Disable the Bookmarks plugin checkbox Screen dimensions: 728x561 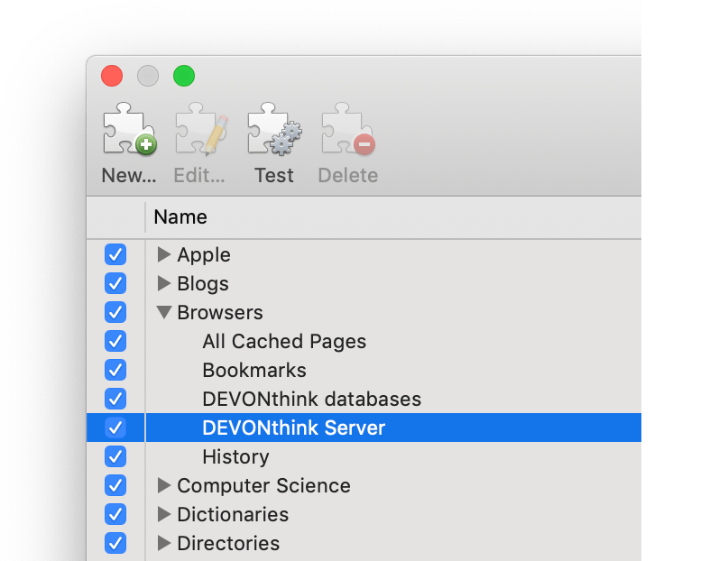115,370
